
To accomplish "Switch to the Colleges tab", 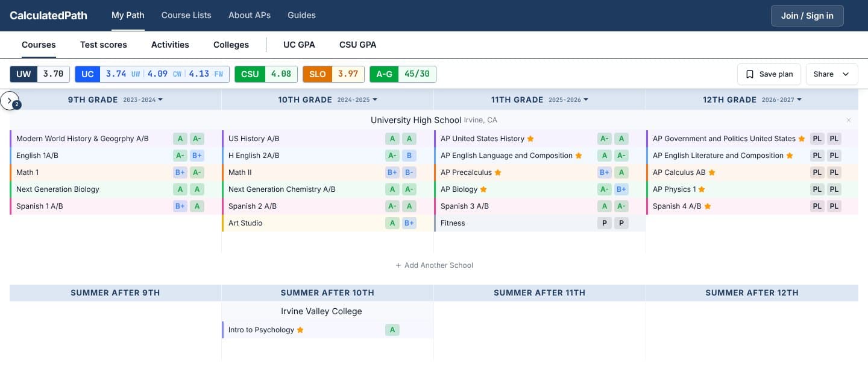I will click(x=231, y=45).
